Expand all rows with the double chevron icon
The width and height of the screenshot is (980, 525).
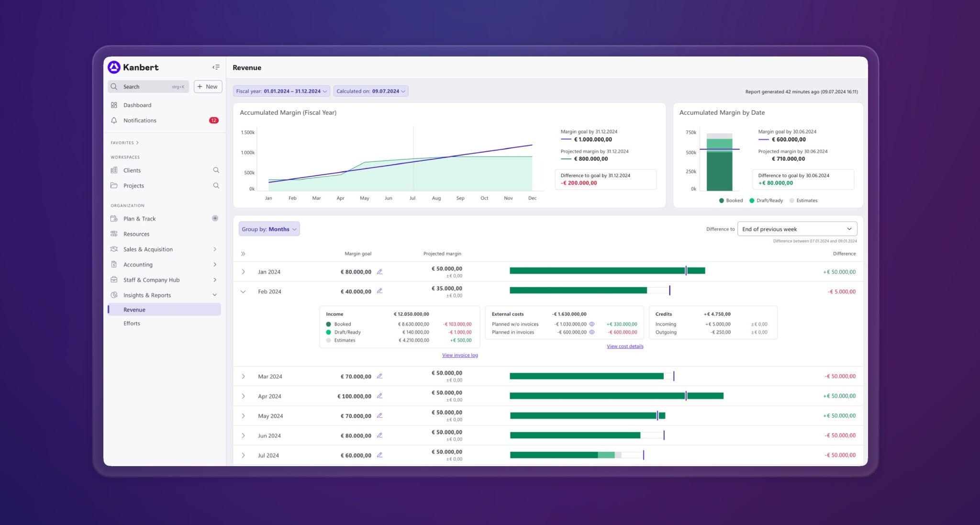(243, 254)
